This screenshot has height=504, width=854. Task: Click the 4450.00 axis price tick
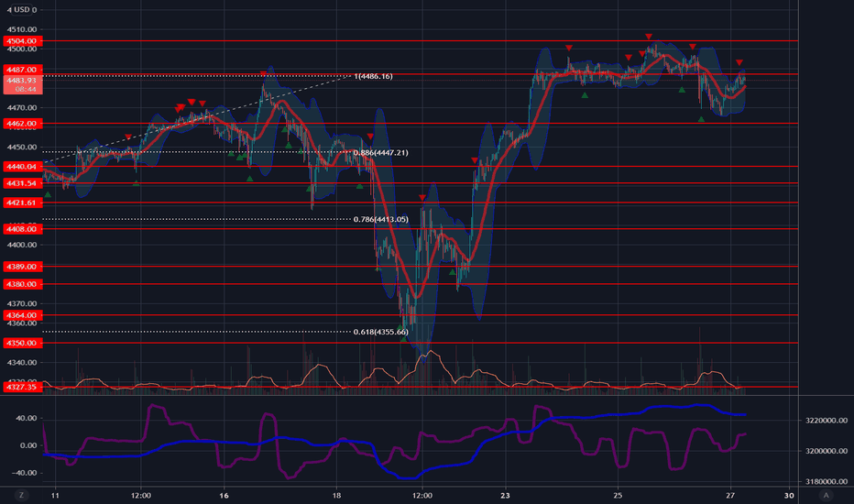point(22,148)
